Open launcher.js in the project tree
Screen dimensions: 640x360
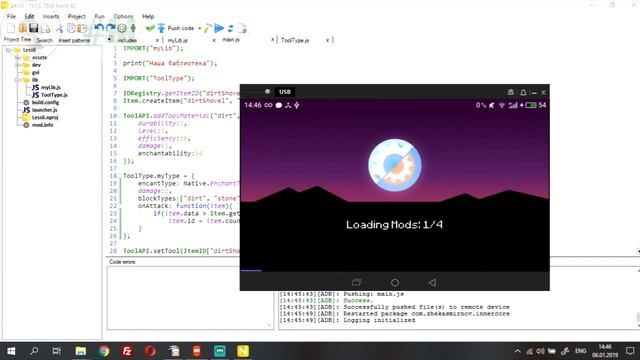(44, 110)
